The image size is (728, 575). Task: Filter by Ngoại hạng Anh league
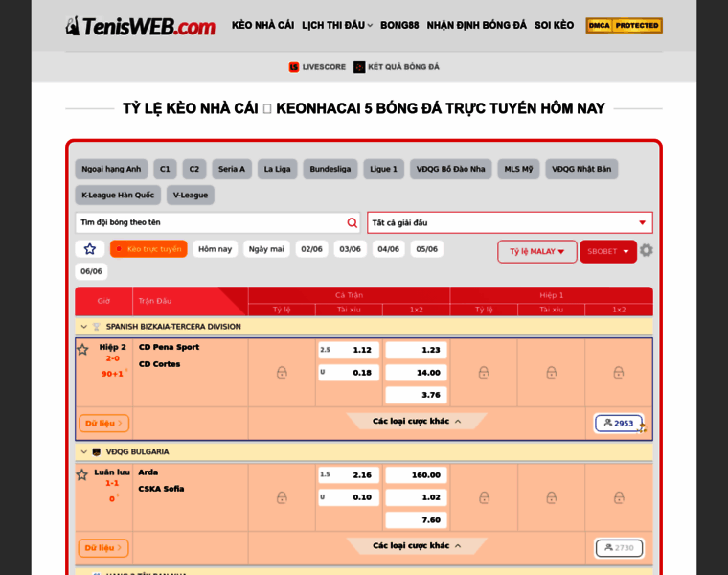click(111, 169)
